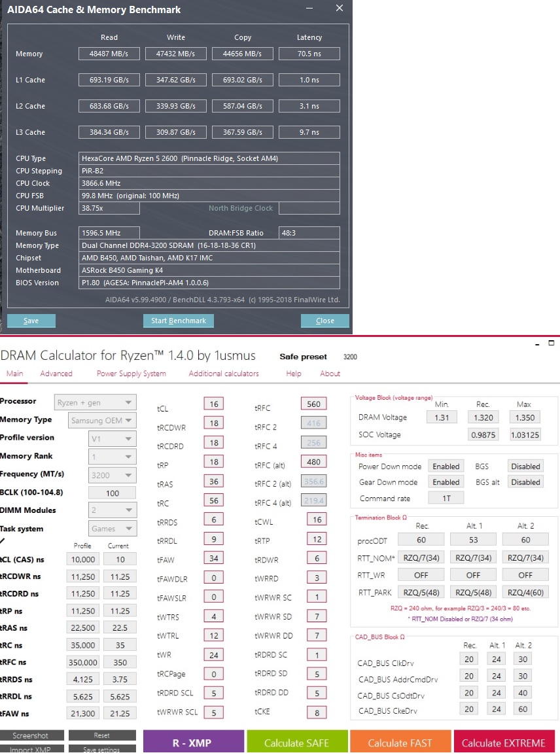Go to Additional calculators tab
This screenshot has width=560, height=755.
[x=224, y=374]
